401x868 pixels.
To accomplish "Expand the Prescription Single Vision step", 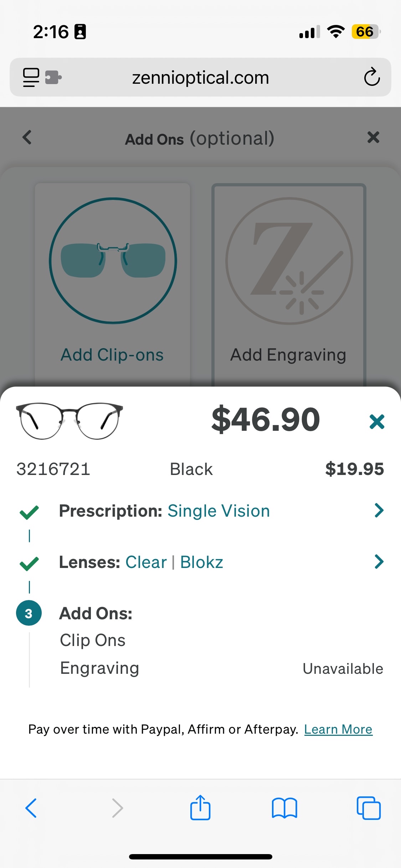I will tap(379, 511).
